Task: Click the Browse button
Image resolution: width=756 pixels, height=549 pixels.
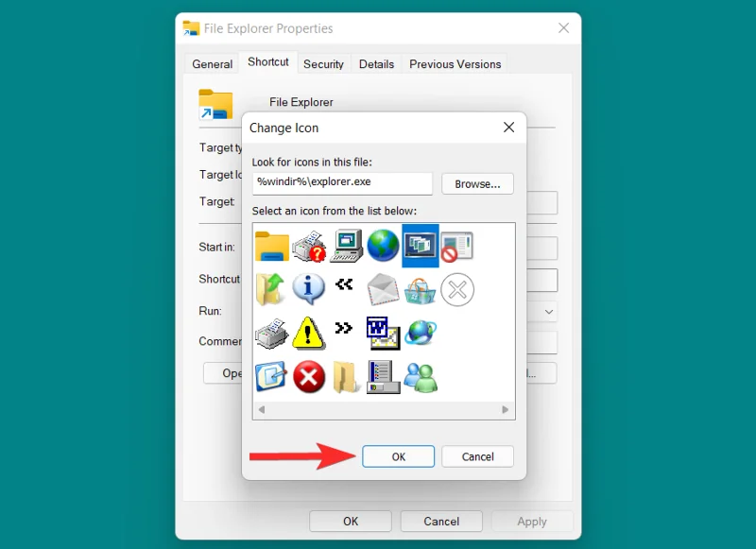Action: point(477,183)
